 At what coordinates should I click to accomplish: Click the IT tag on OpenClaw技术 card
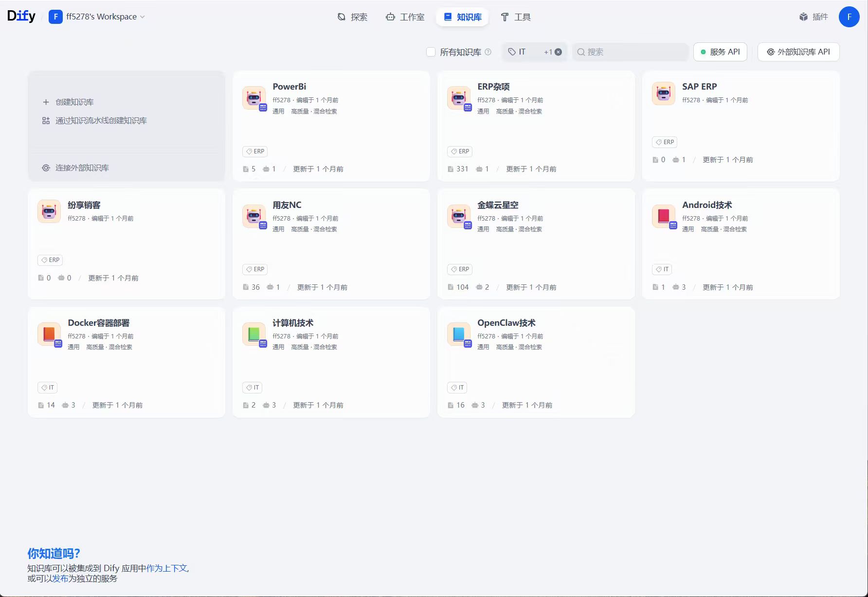pos(457,388)
